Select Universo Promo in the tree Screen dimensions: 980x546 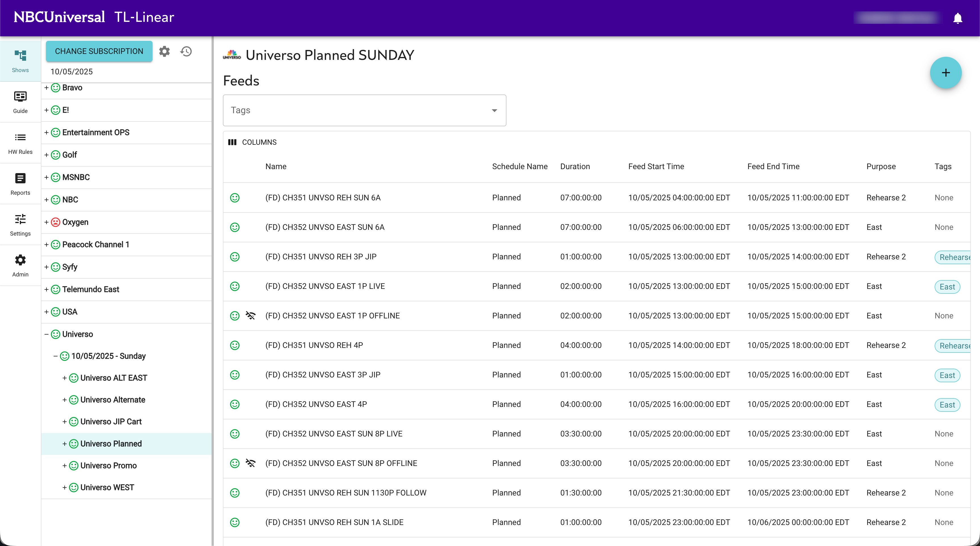(108, 466)
